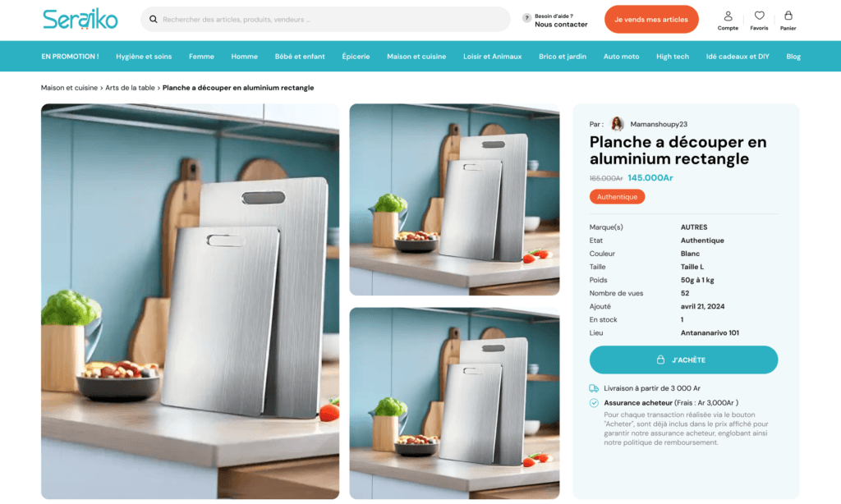Click the search magnifier icon
Screen dimensions: 841x504
point(154,20)
